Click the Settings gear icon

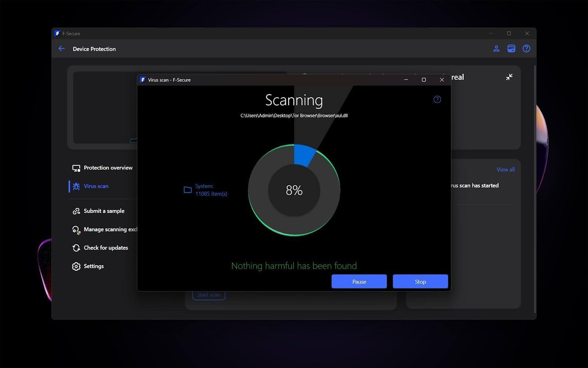point(76,266)
